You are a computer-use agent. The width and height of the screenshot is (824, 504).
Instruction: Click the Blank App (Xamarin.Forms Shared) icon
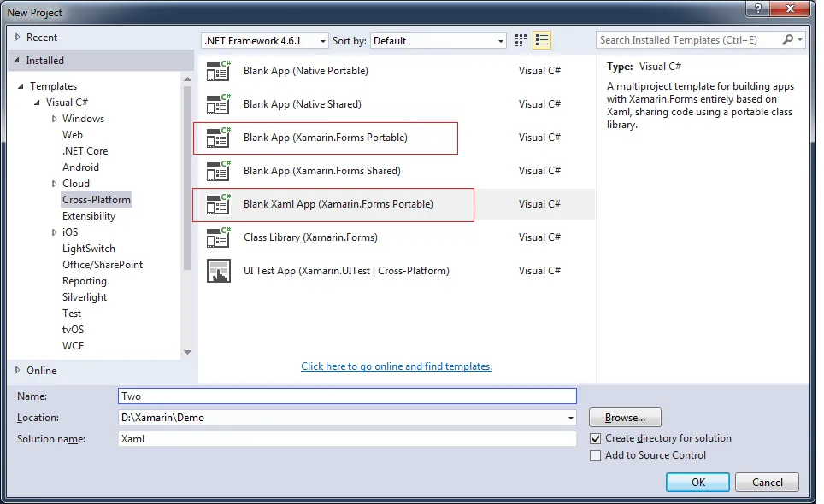[x=219, y=171]
